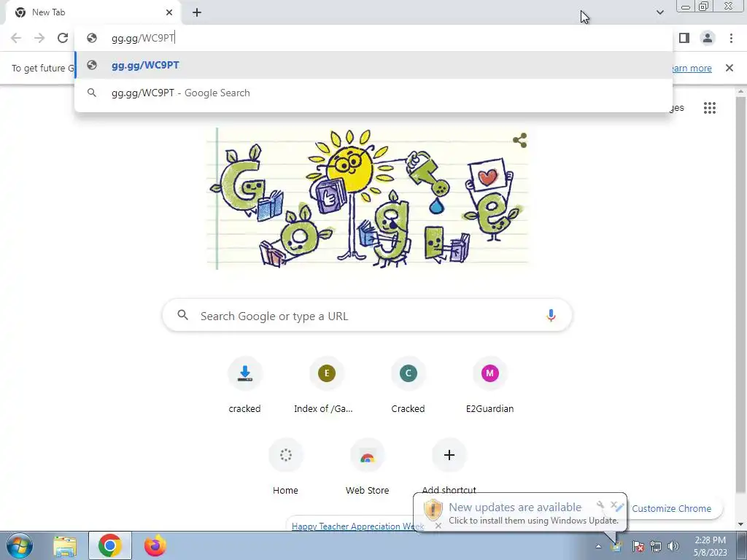Go back with the back arrow
The image size is (747, 560).
tap(16, 38)
